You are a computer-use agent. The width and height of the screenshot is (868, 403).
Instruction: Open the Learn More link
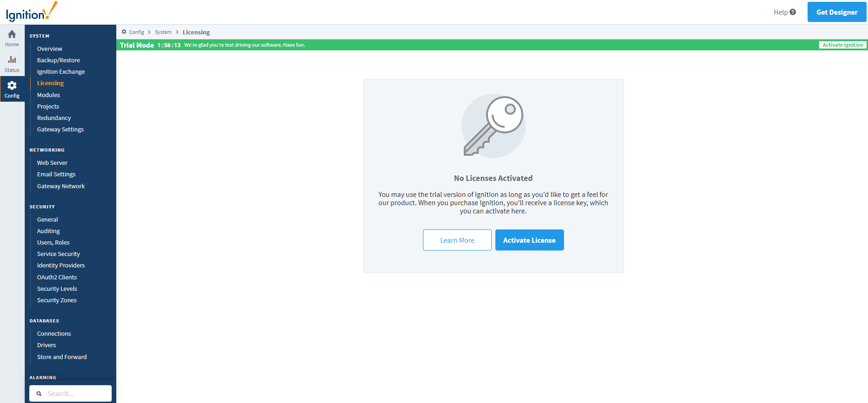457,240
